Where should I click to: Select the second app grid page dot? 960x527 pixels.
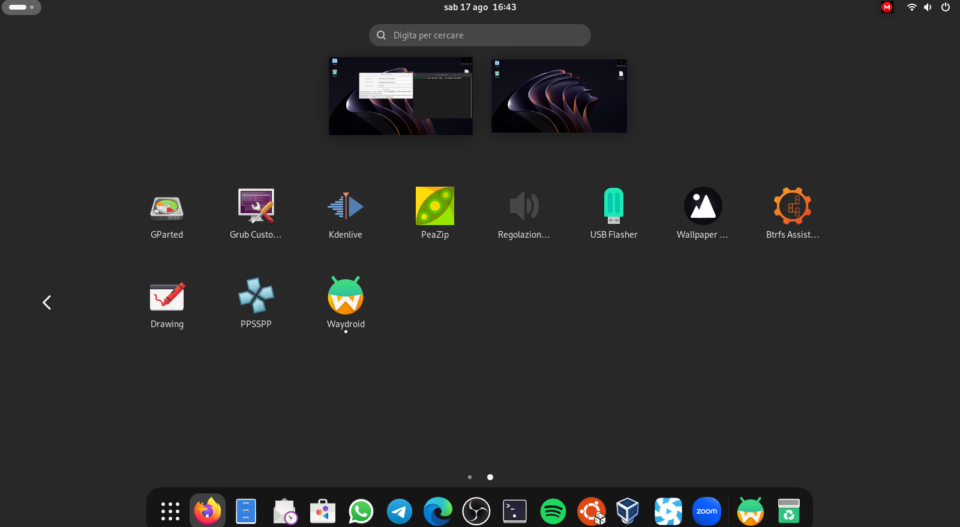pos(490,477)
